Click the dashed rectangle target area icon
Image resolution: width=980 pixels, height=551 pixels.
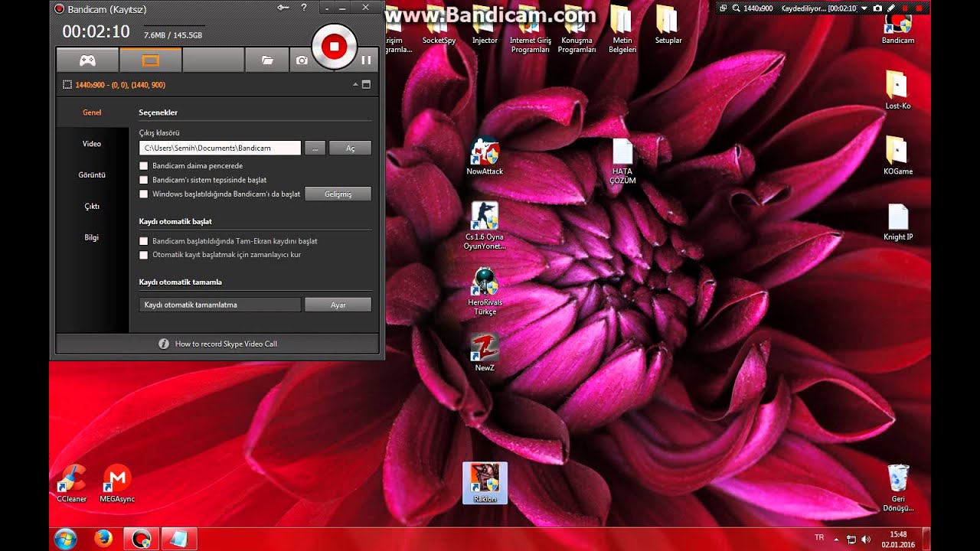click(x=67, y=85)
